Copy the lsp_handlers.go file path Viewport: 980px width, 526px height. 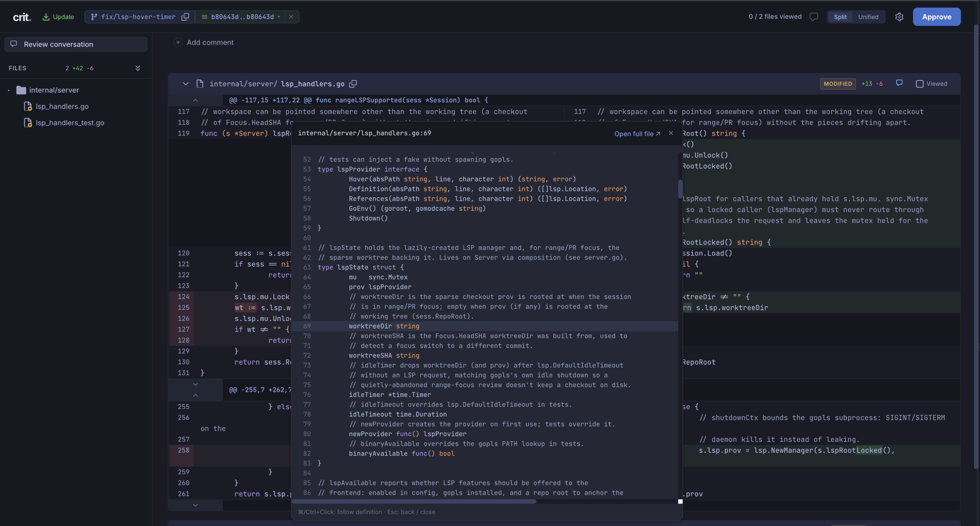click(x=353, y=84)
